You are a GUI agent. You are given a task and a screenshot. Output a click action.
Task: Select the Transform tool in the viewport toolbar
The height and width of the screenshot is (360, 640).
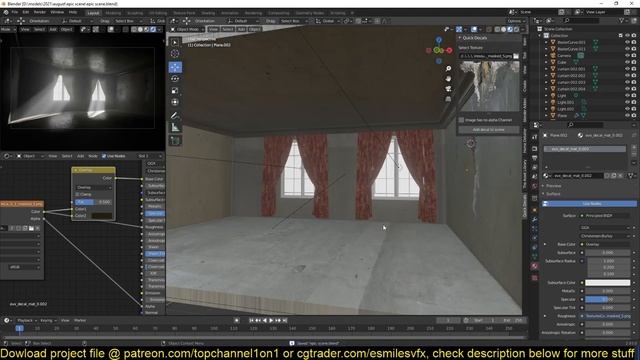[x=175, y=102]
